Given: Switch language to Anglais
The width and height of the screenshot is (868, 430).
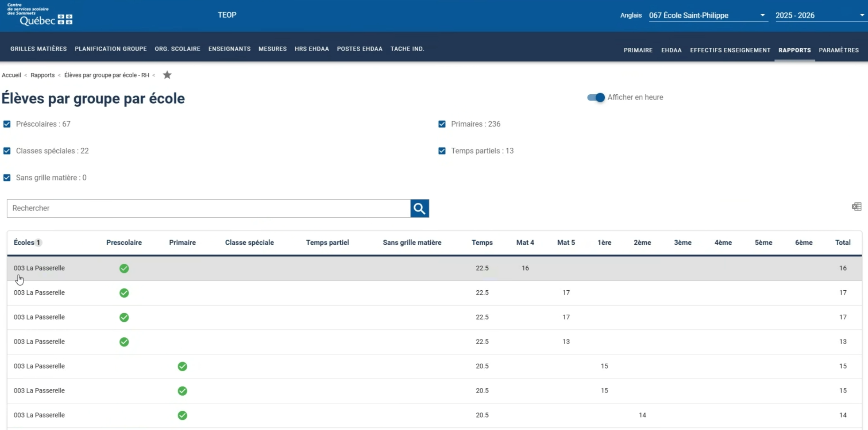Looking at the screenshot, I should click(631, 15).
